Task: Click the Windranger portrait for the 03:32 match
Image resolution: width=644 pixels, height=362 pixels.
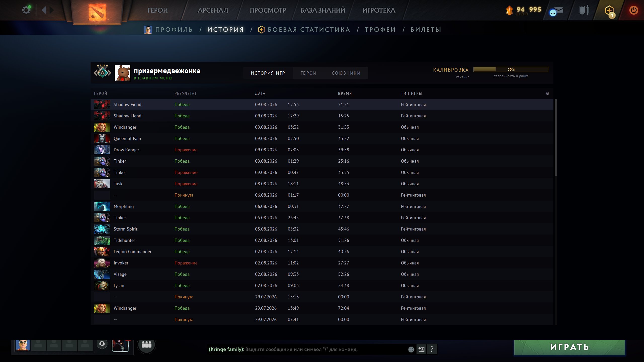Action: pyautogui.click(x=102, y=127)
